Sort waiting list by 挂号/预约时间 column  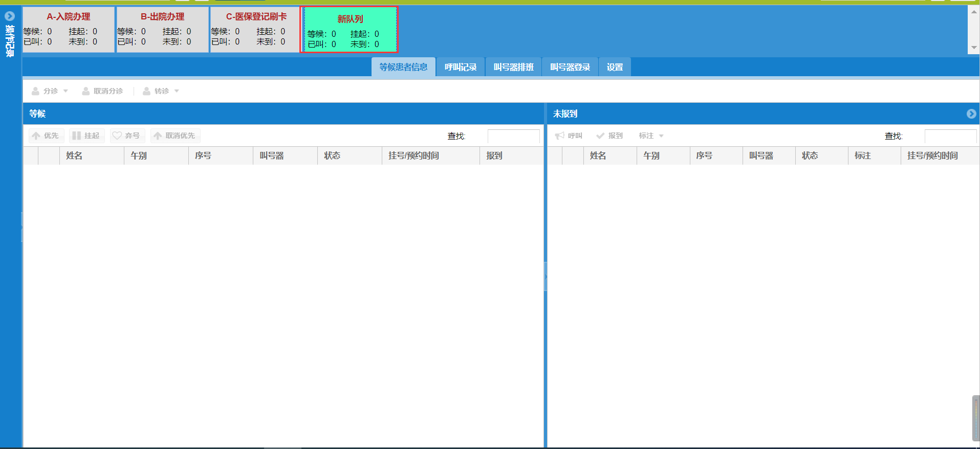point(430,155)
